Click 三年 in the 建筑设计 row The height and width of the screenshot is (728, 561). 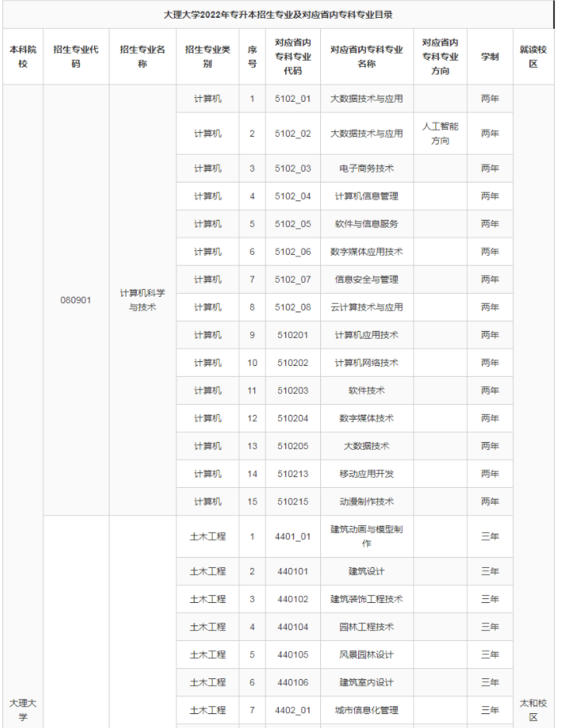point(490,572)
